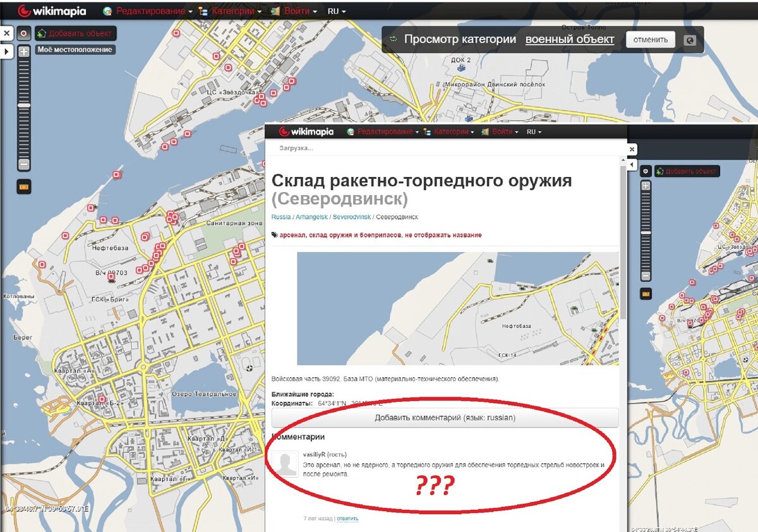This screenshot has width=758, height=532.
Task: Zoom out with the inset map minus button
Action: (x=646, y=276)
